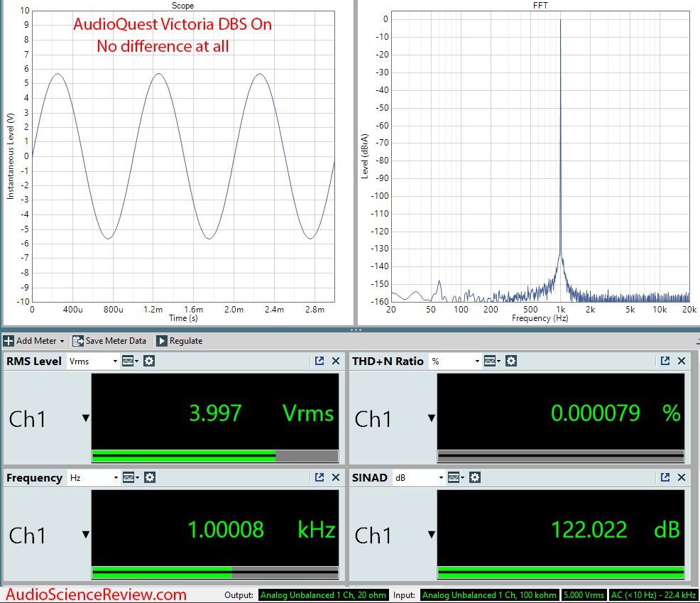
Task: Pop out the SINAD meter
Action: (665, 477)
